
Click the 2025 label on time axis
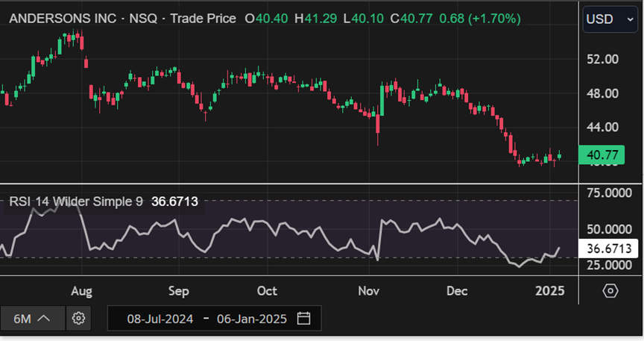(549, 291)
